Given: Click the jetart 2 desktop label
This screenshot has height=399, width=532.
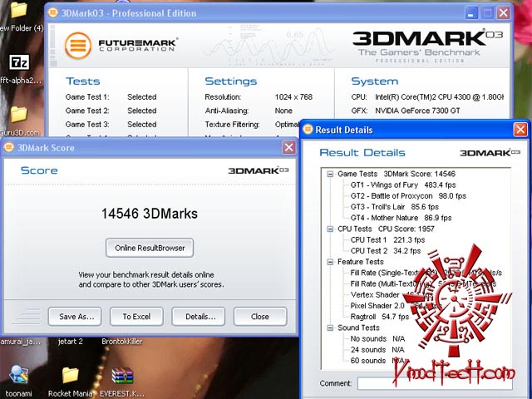Looking at the screenshot, I should tap(70, 342).
